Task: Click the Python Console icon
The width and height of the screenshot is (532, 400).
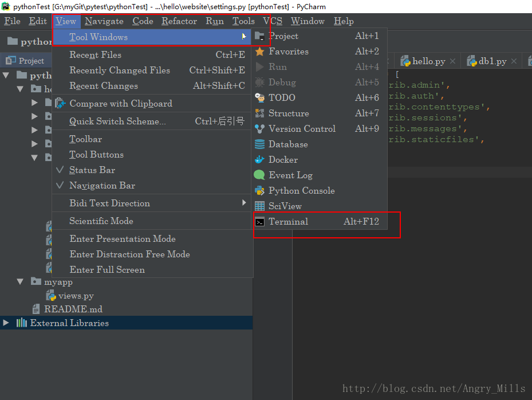Action: click(259, 190)
